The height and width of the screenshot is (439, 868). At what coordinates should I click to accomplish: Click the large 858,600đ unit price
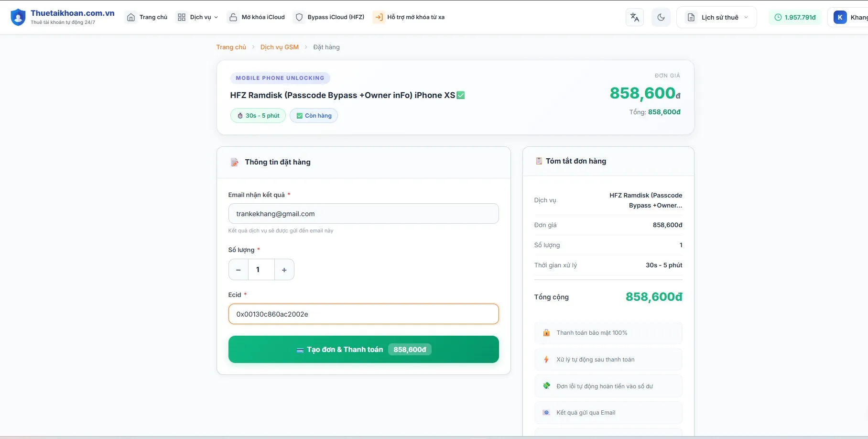[x=645, y=93]
